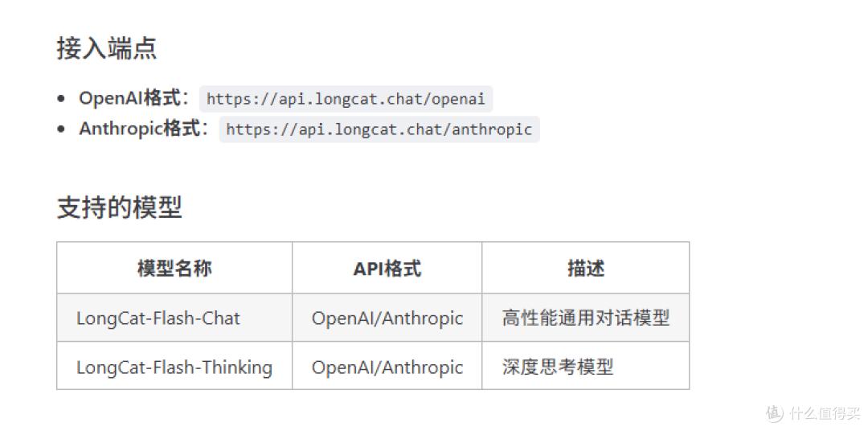
Task: Select the LongCat-Flash-Chat table cell
Action: pos(174,318)
